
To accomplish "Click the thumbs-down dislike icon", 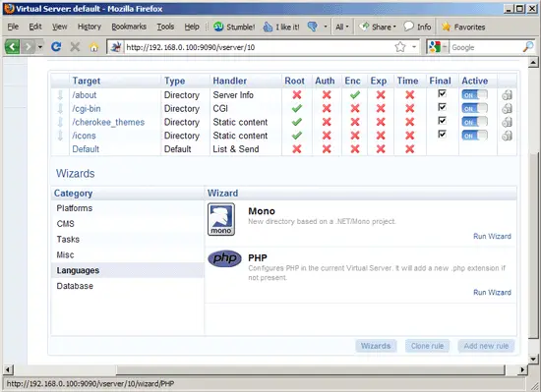I will [x=312, y=27].
